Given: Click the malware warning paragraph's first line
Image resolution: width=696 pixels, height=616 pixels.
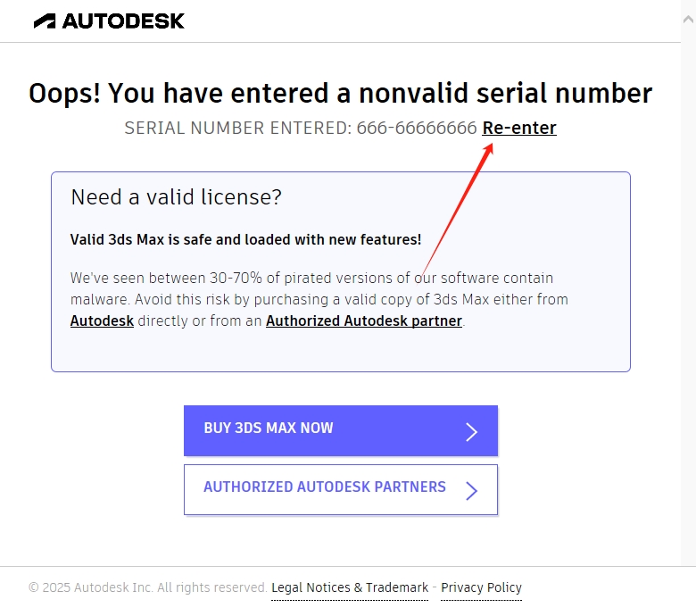Looking at the screenshot, I should click(311, 278).
